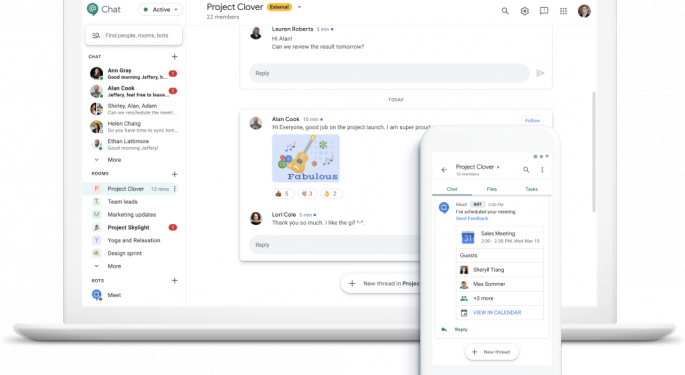Switch to the Tasks tab on the phone
The height and width of the screenshot is (375, 685).
(531, 189)
